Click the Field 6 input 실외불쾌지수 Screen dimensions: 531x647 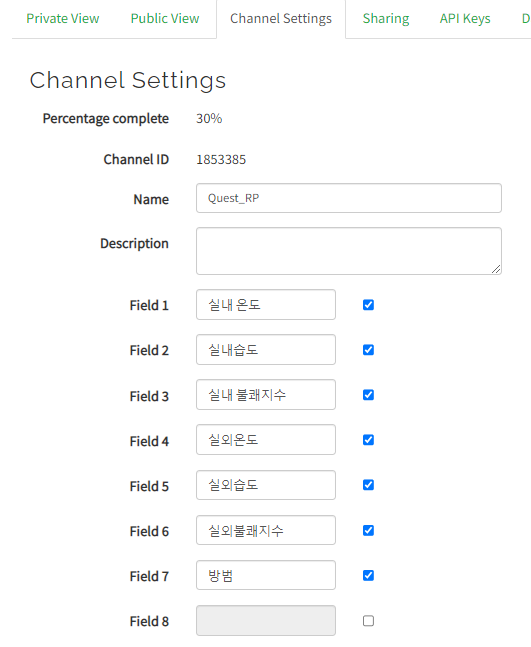coord(266,530)
